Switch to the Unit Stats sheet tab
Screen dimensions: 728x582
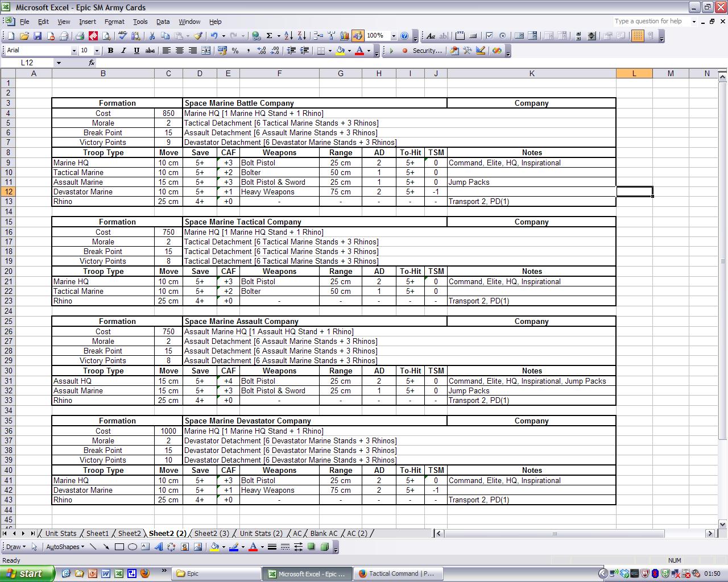point(60,533)
